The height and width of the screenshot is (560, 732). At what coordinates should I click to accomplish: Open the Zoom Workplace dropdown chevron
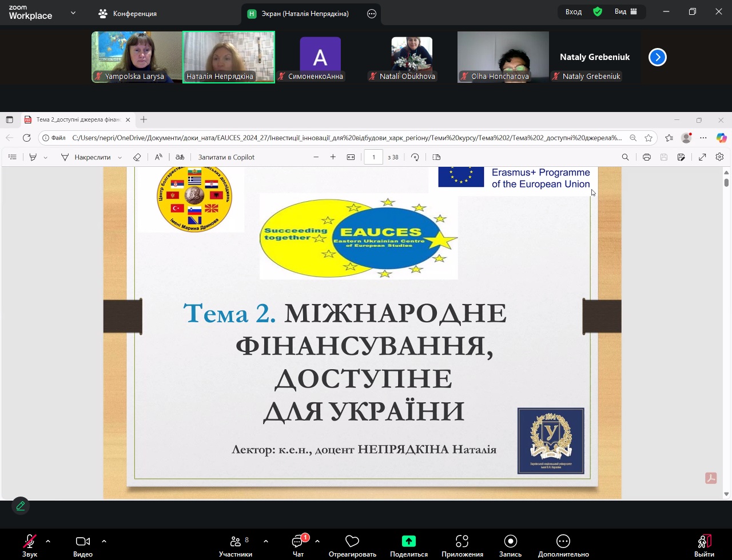[x=73, y=13]
